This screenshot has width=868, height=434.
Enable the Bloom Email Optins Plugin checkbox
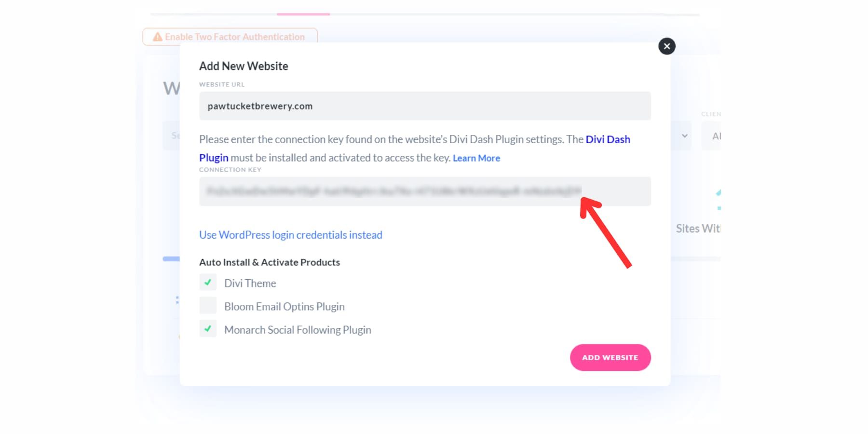[208, 306]
